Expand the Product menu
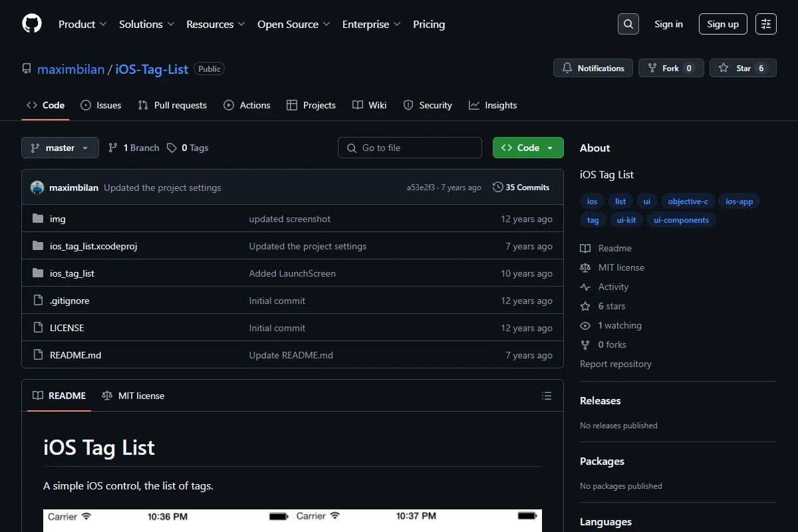This screenshot has height=532, width=798. (x=82, y=24)
